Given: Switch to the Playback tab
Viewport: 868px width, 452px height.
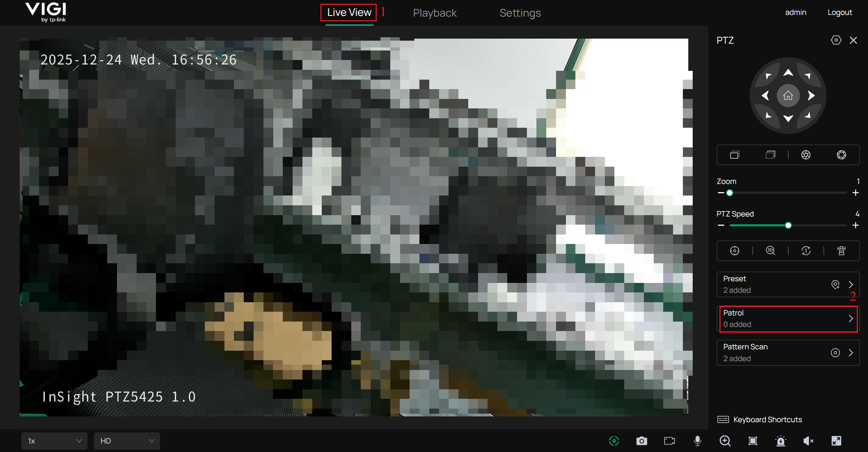Looking at the screenshot, I should [434, 13].
